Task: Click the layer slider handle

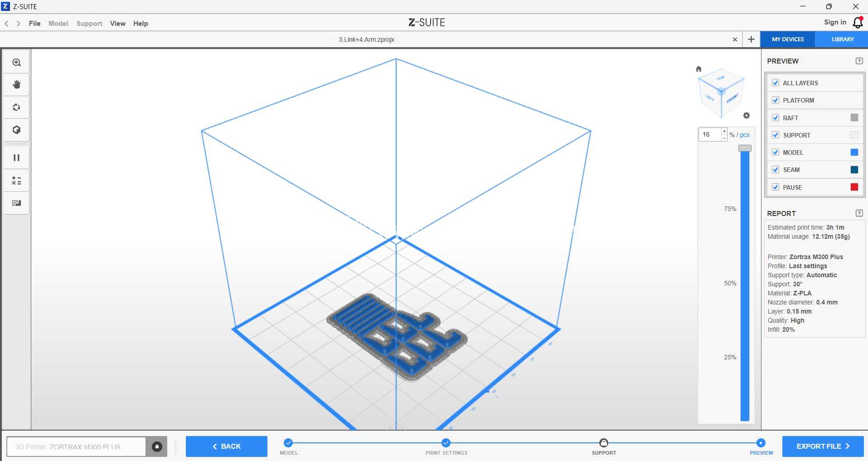Action: tap(745, 148)
